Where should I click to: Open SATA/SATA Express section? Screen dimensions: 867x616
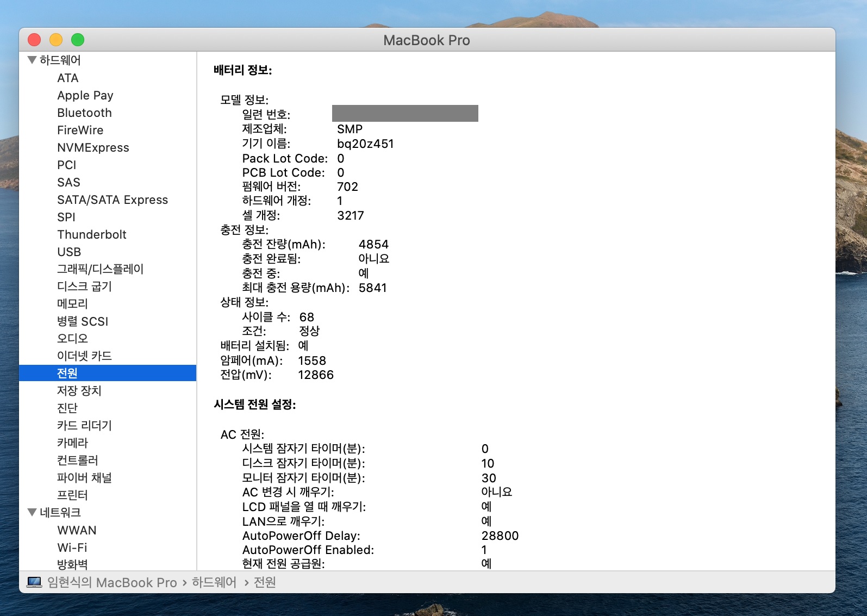113,200
